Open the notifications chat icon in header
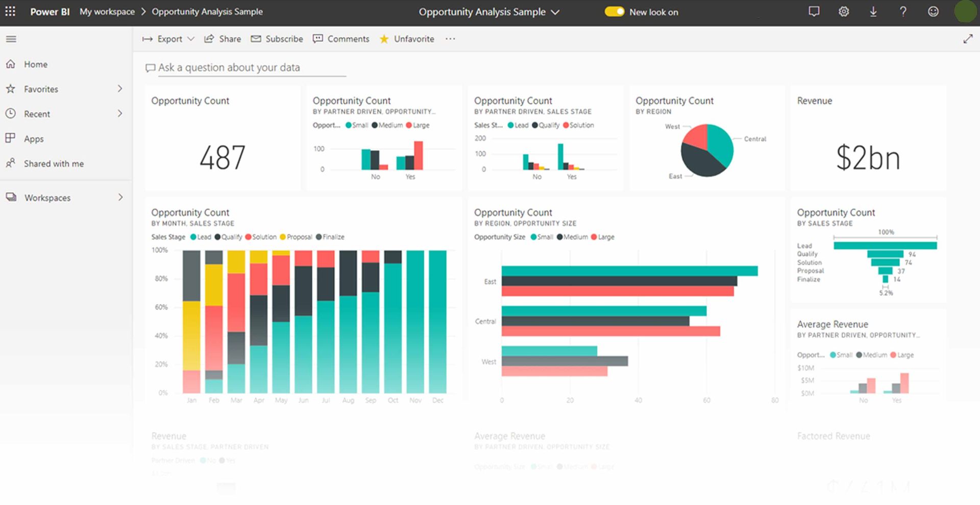 coord(814,11)
